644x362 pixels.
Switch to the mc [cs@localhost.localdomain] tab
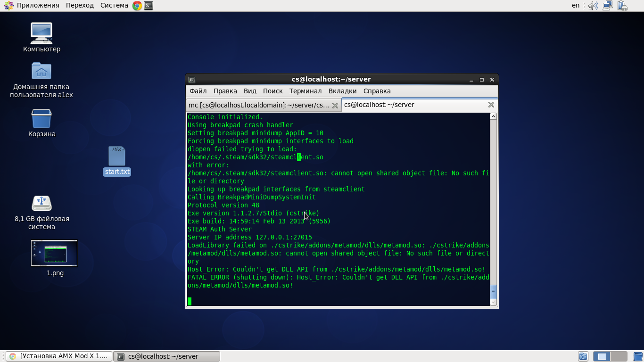[264, 105]
